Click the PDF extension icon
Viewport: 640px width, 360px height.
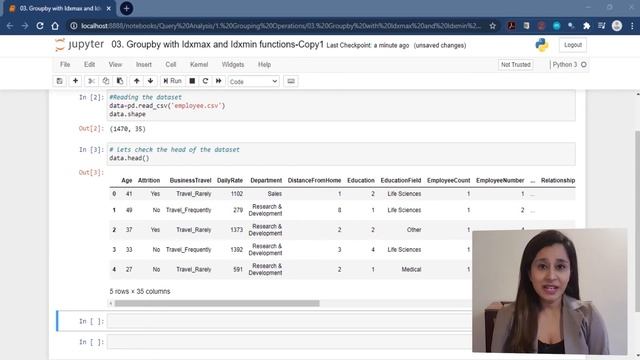[x=511, y=26]
